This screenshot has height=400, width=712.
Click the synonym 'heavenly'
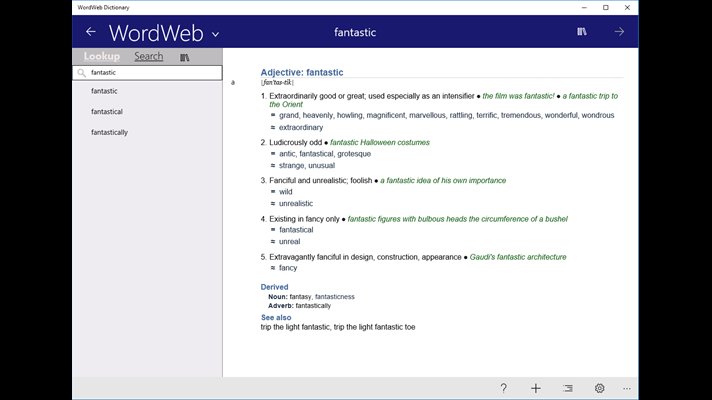[x=317, y=115]
